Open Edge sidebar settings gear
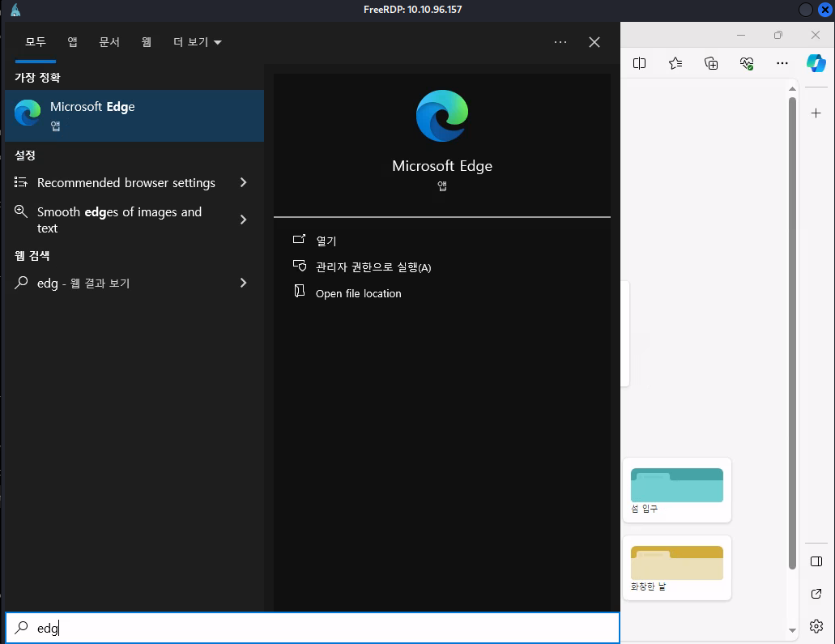Image resolution: width=835 pixels, height=644 pixels. coord(816,626)
